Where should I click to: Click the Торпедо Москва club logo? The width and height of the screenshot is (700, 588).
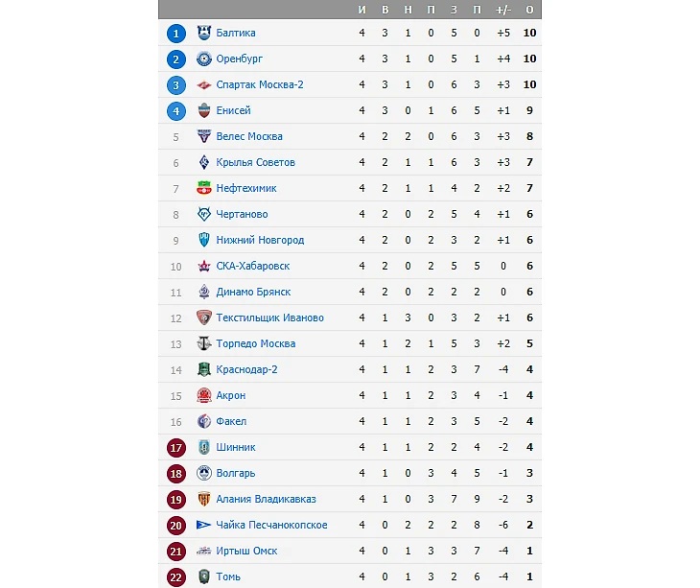[x=203, y=343]
